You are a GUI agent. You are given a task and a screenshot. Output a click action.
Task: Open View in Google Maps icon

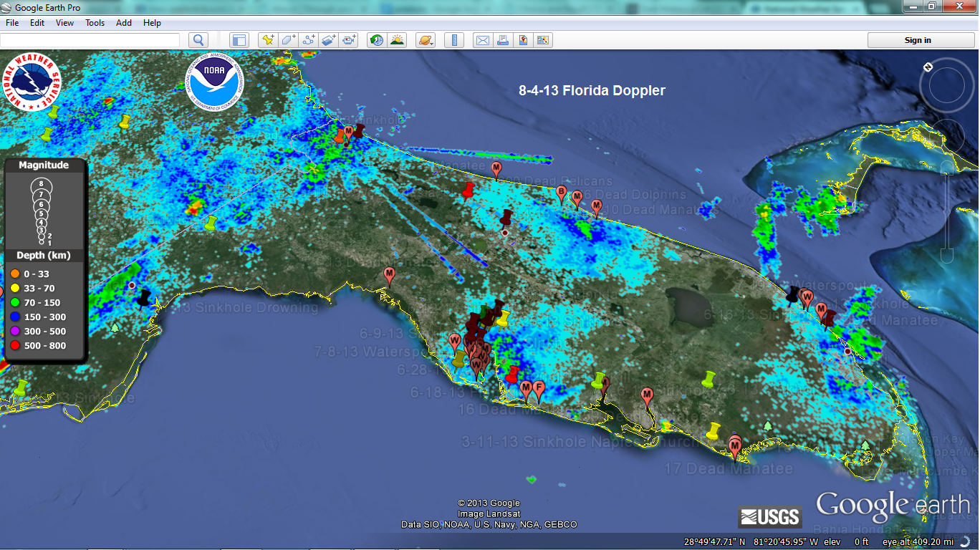[x=523, y=40]
